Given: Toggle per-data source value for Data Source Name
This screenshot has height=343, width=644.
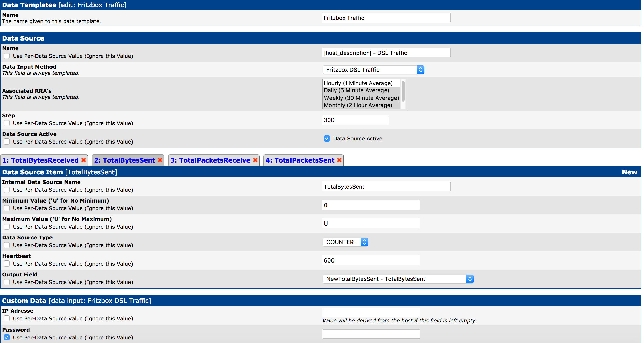Looking at the screenshot, I should tap(7, 56).
